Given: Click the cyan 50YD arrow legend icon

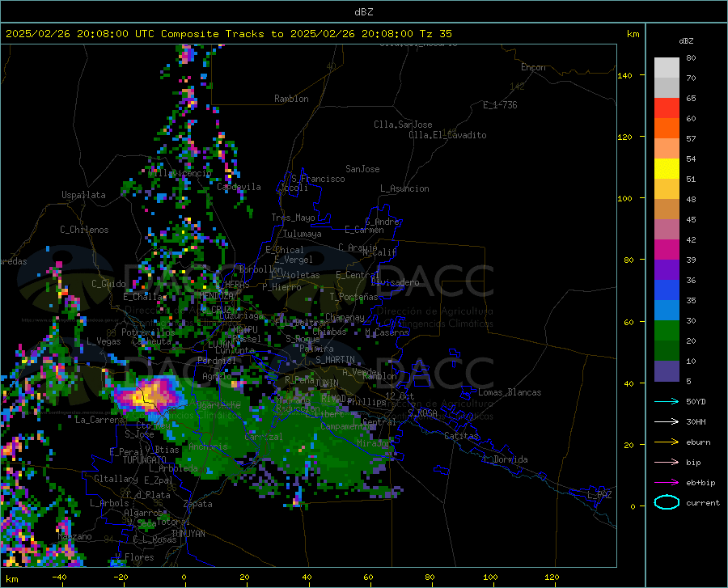Looking at the screenshot, I should coord(667,401).
